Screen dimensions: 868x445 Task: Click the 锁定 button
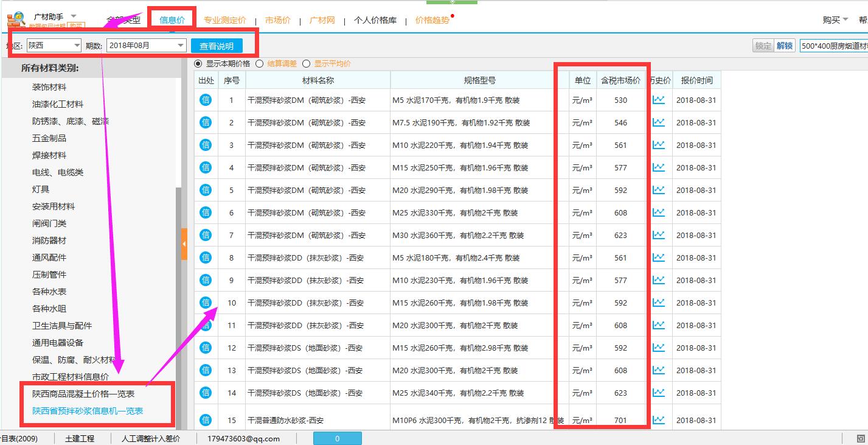763,46
